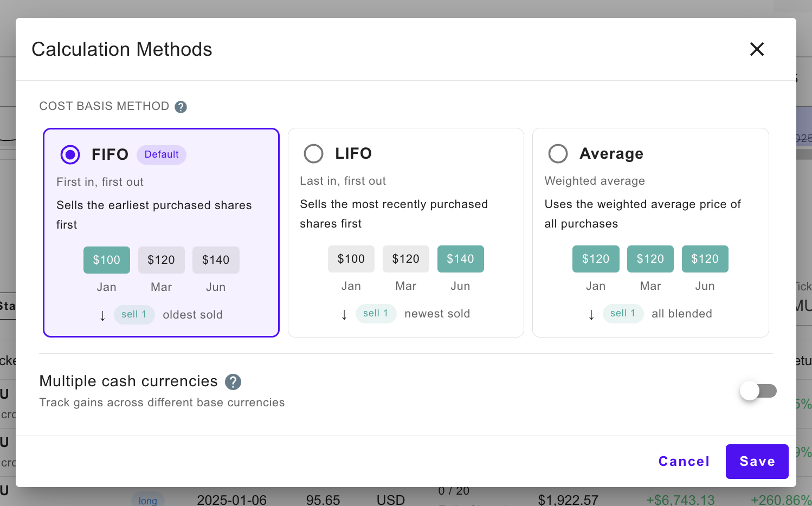Image resolution: width=812 pixels, height=506 pixels.
Task: Open the COST BASIS METHOD help tooltip
Action: click(181, 107)
